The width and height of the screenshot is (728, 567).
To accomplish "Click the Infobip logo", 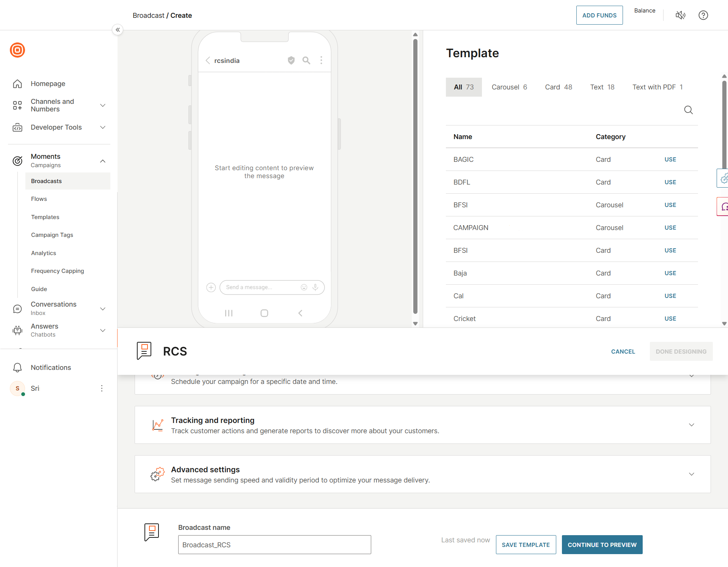I will pos(17,50).
